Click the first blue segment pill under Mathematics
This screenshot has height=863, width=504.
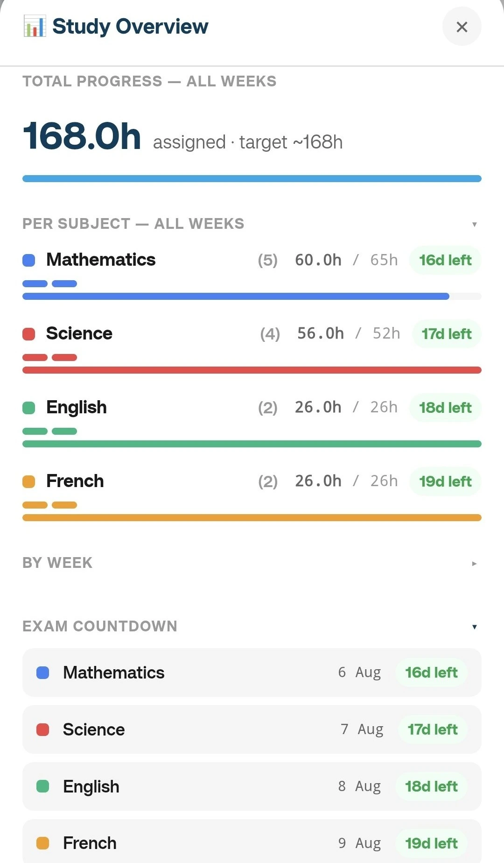(x=35, y=283)
